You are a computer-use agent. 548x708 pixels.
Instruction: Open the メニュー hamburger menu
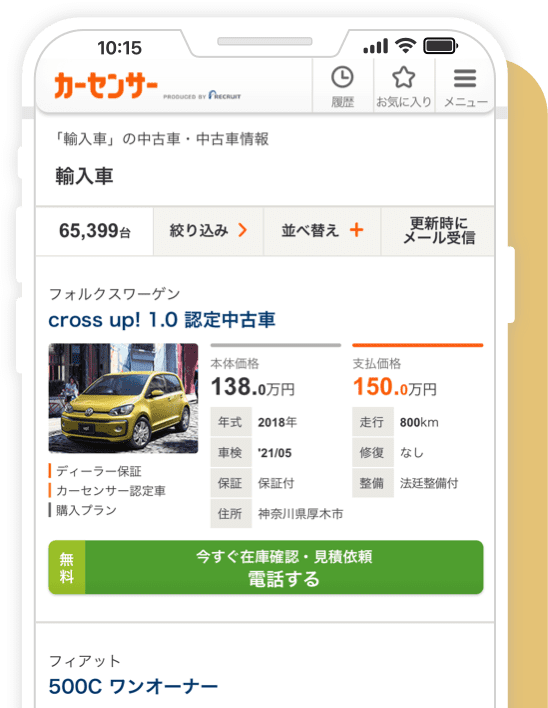coord(465,86)
